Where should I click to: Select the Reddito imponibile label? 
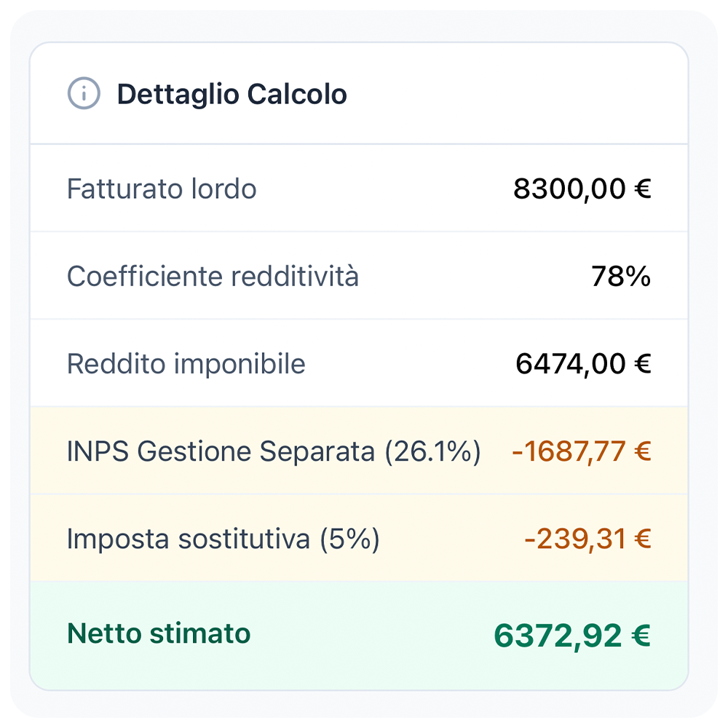[x=186, y=364]
